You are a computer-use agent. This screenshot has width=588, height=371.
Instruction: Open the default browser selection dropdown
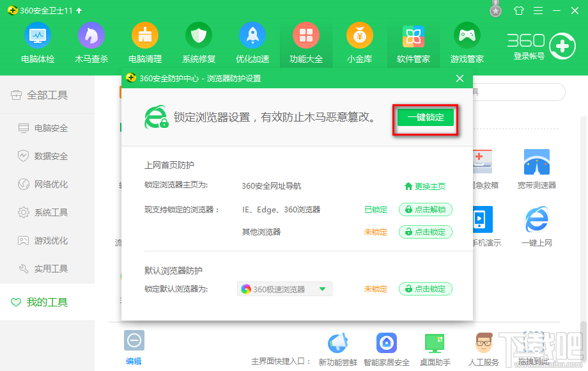point(325,288)
